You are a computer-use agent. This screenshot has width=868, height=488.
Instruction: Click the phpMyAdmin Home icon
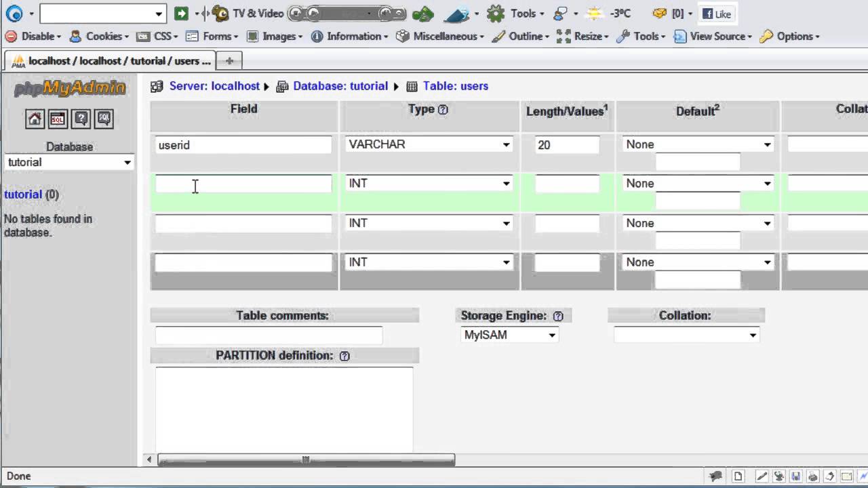[35, 119]
